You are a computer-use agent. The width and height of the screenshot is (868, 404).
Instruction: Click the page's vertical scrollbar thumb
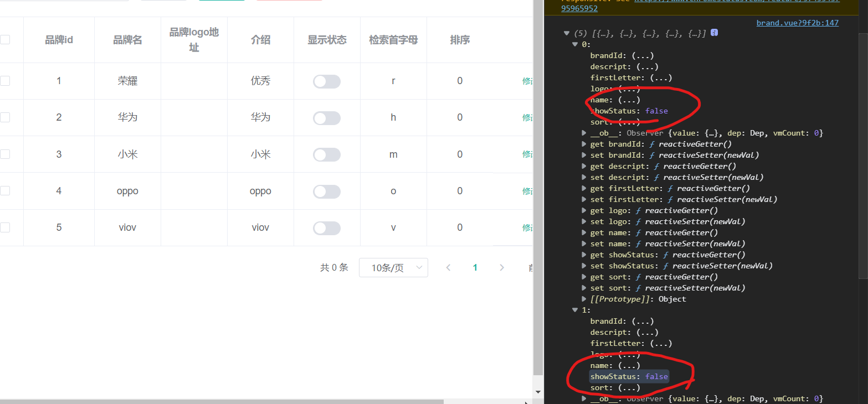click(x=538, y=188)
